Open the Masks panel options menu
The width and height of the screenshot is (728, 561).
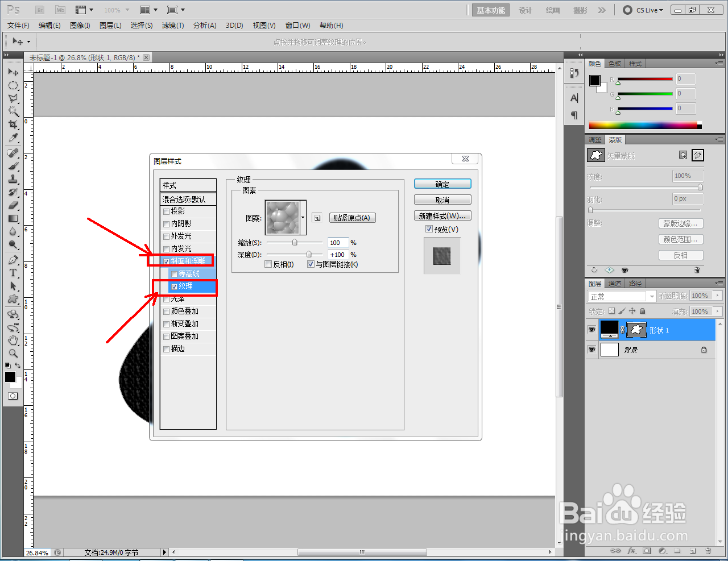[x=719, y=139]
